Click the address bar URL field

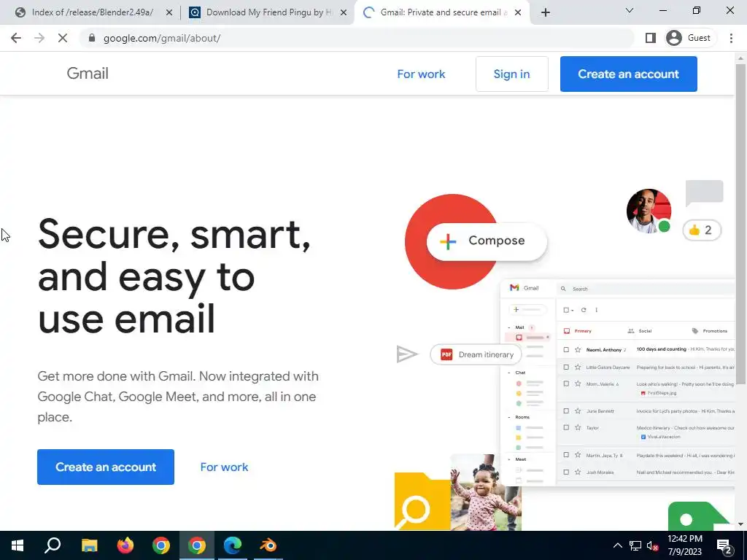pos(357,38)
